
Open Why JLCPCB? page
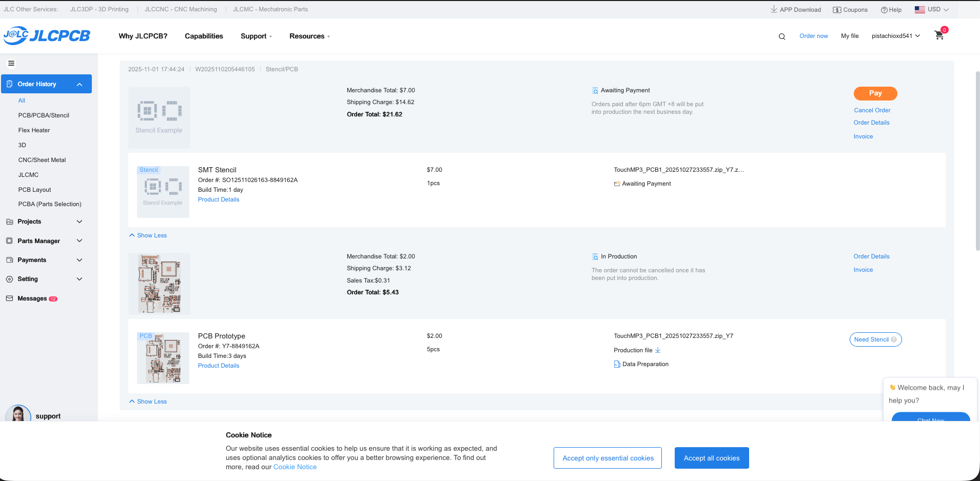click(x=143, y=36)
